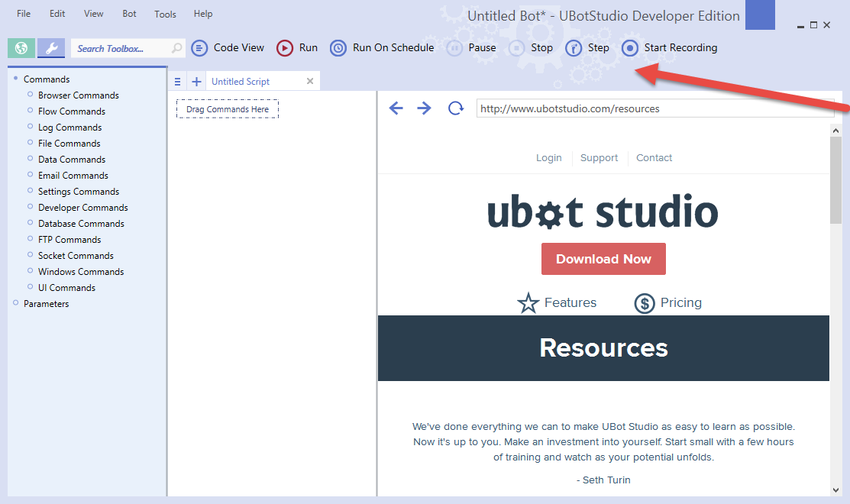Close the Untitled Script tab

(310, 81)
